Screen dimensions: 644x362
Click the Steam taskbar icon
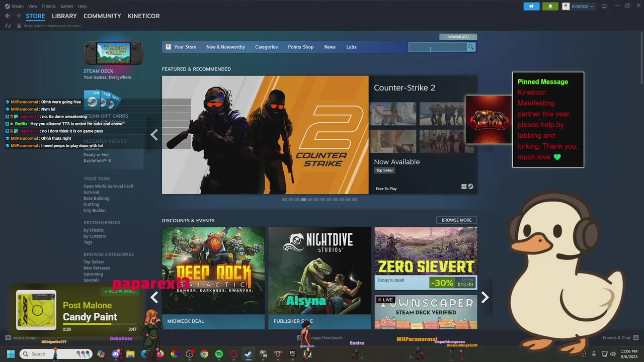tap(248, 354)
